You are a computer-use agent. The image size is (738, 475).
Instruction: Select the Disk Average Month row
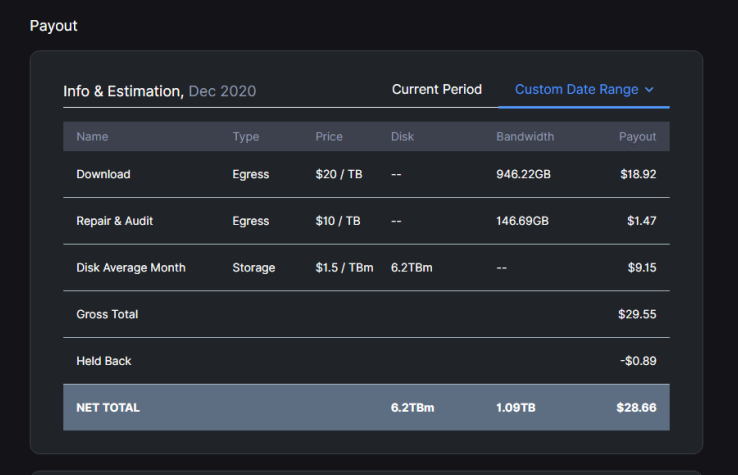click(366, 267)
